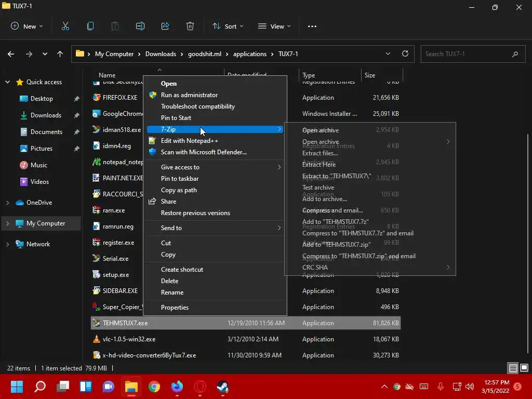The height and width of the screenshot is (399, 532).
Task: Click the Share icon in toolbar
Action: 165,26
